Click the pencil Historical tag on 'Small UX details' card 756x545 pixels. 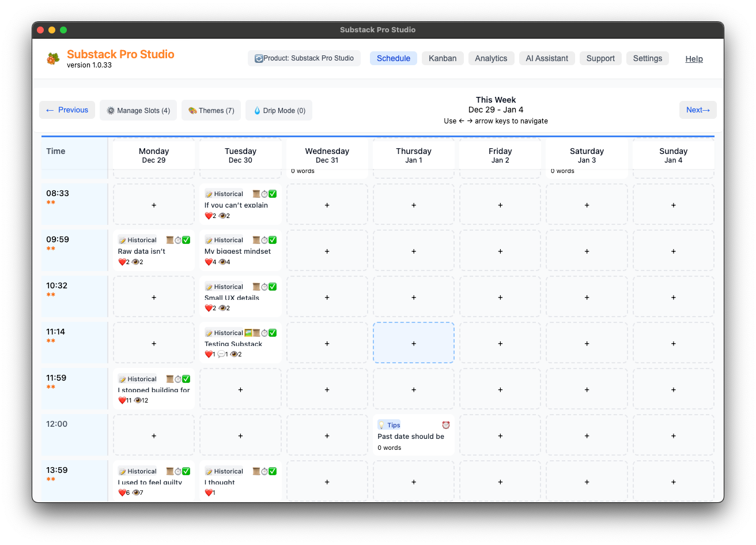(224, 287)
